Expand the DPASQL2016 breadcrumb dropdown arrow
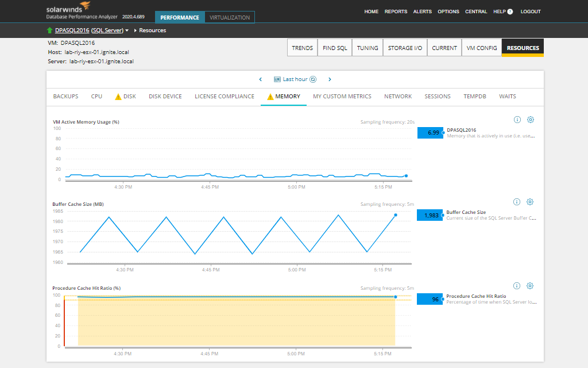Viewport: 588px width, 368px height. (127, 30)
